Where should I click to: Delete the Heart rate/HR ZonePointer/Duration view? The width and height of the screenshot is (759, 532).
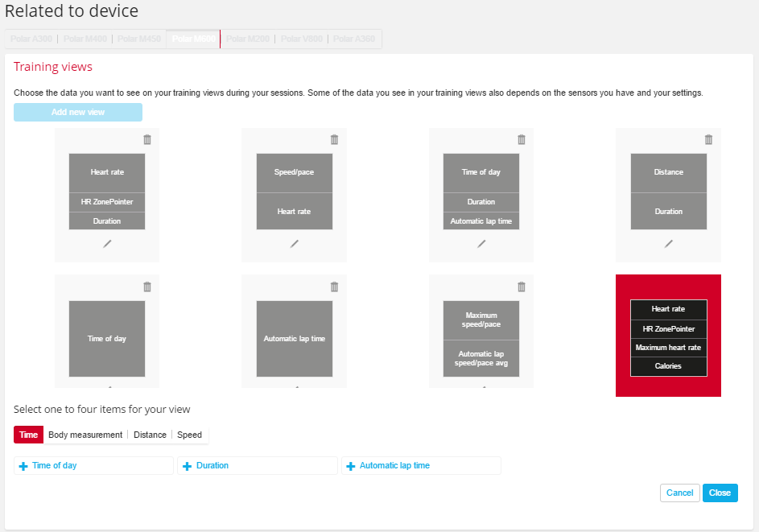tap(146, 139)
